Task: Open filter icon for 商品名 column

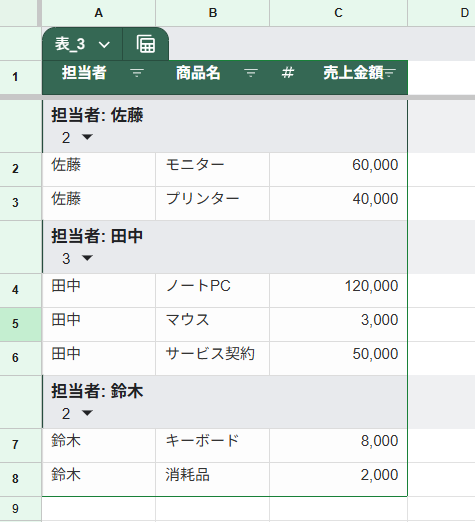Action: pyautogui.click(x=251, y=72)
